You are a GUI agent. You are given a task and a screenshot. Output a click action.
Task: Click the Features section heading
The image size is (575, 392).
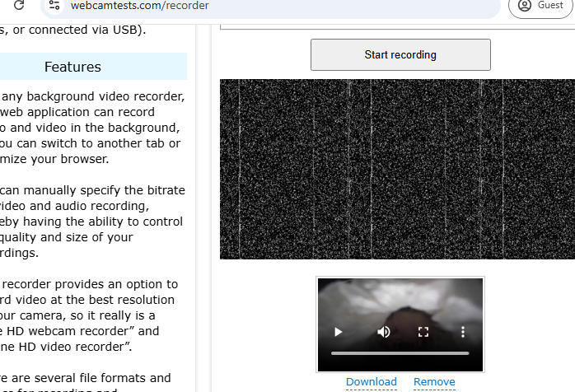(72, 67)
